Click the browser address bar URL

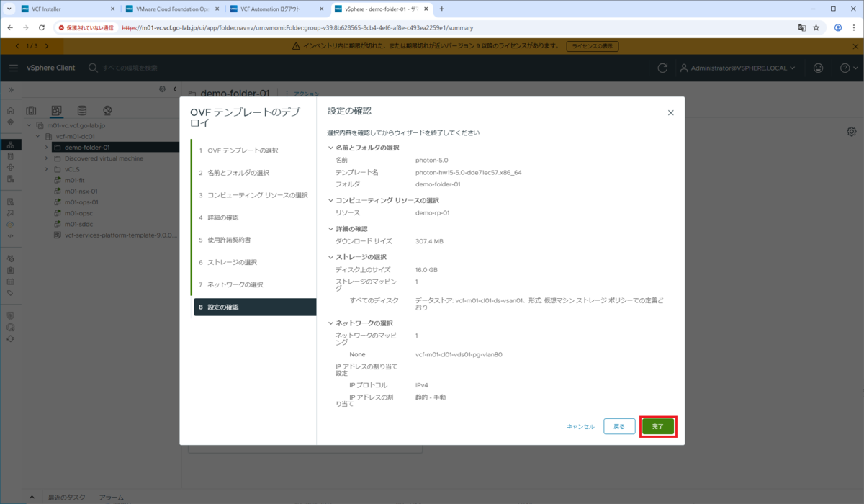(297, 27)
